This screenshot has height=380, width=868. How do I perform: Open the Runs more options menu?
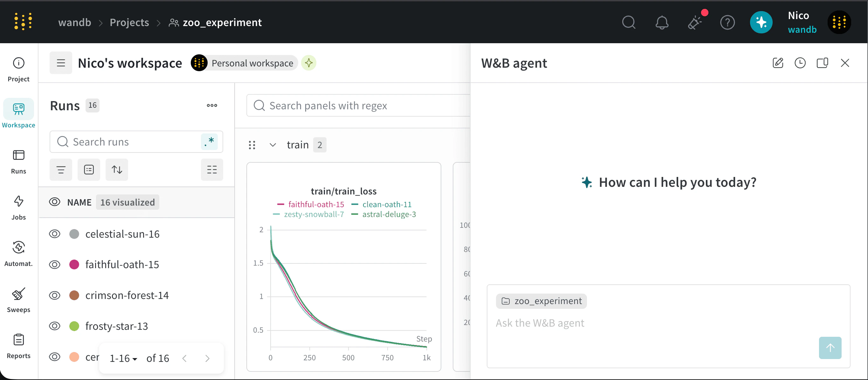pyautogui.click(x=212, y=105)
